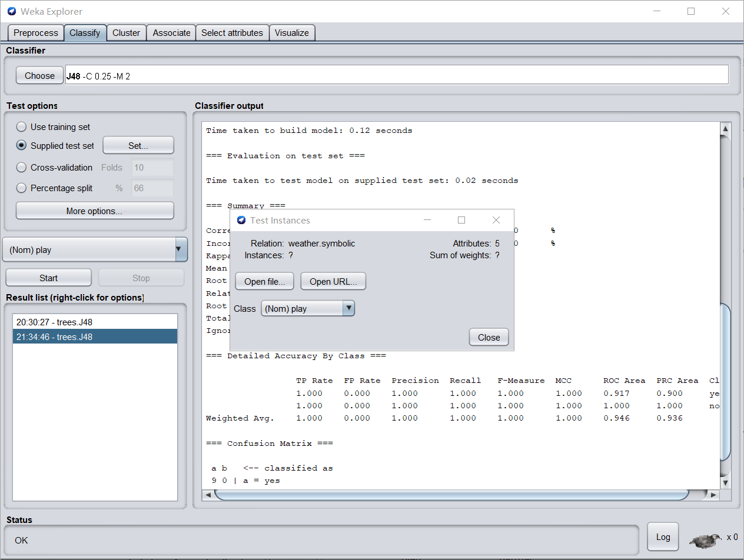Switch to the Preprocess tab
Screen dimensions: 744x560
pos(36,33)
